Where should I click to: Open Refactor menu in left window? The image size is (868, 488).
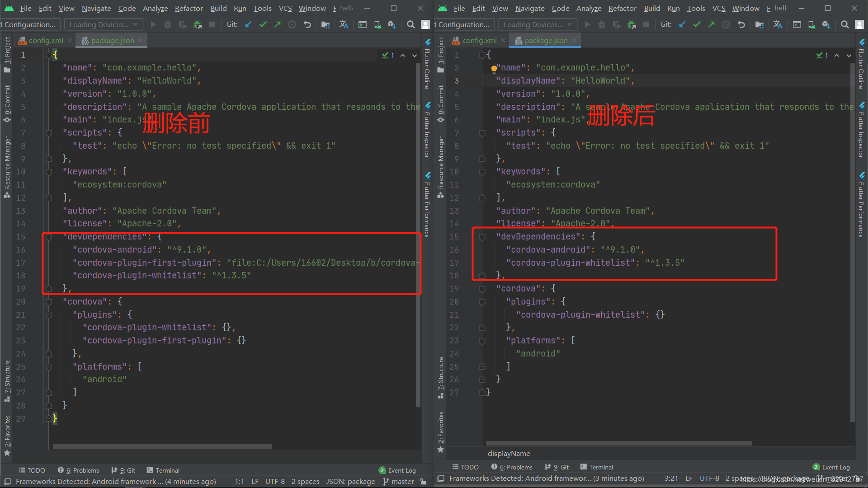click(x=189, y=8)
